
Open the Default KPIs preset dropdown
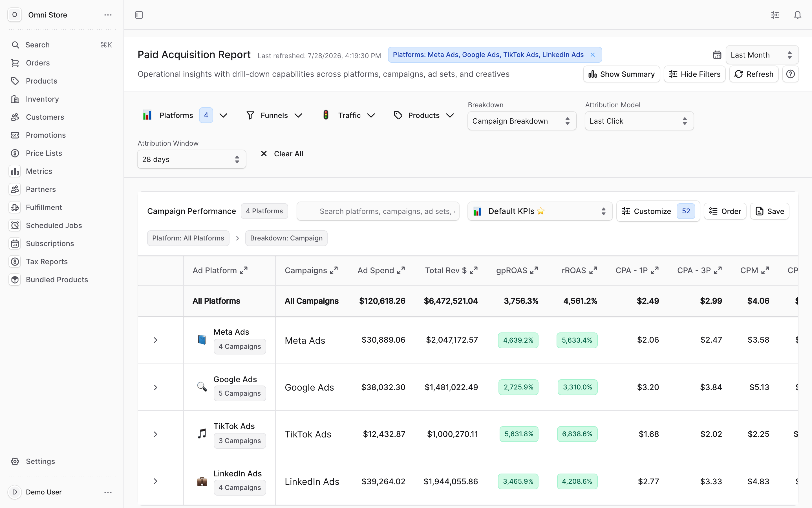540,211
